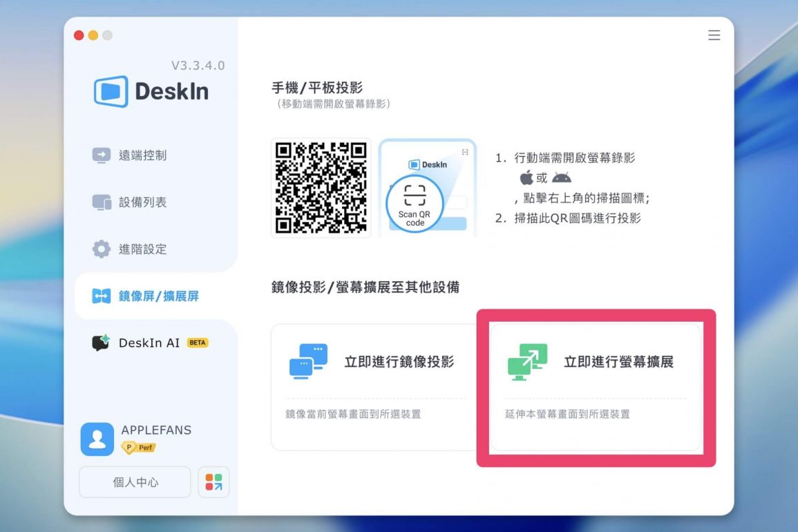Select the 鏡像屏/擴展屏 tab
The image size is (798, 532).
158,296
